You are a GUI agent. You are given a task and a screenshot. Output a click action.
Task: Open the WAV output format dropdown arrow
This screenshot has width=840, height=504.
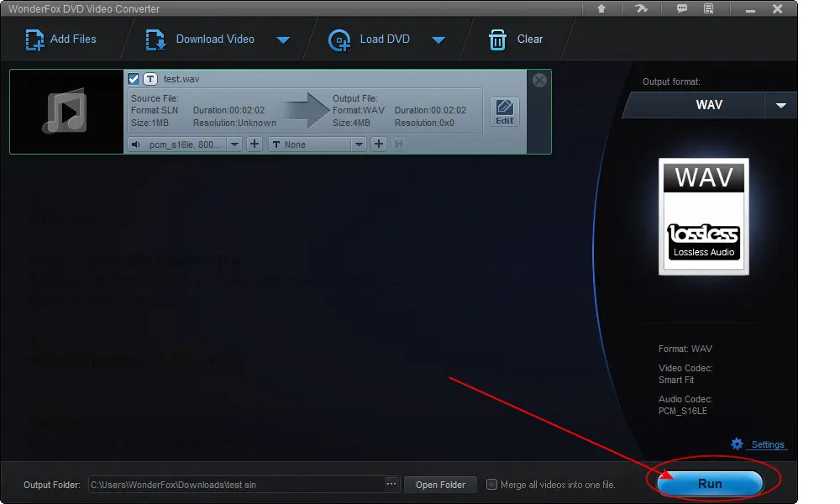click(x=780, y=106)
